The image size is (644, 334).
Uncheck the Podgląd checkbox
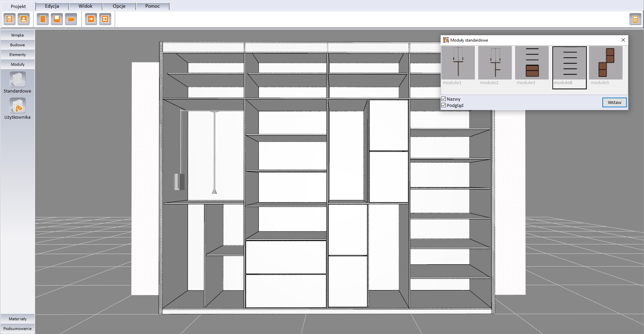click(x=444, y=105)
